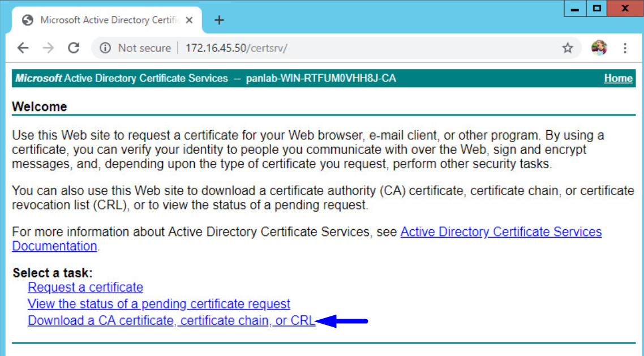Close the certsrv browser tab
The width and height of the screenshot is (644, 356).
pyautogui.click(x=188, y=19)
